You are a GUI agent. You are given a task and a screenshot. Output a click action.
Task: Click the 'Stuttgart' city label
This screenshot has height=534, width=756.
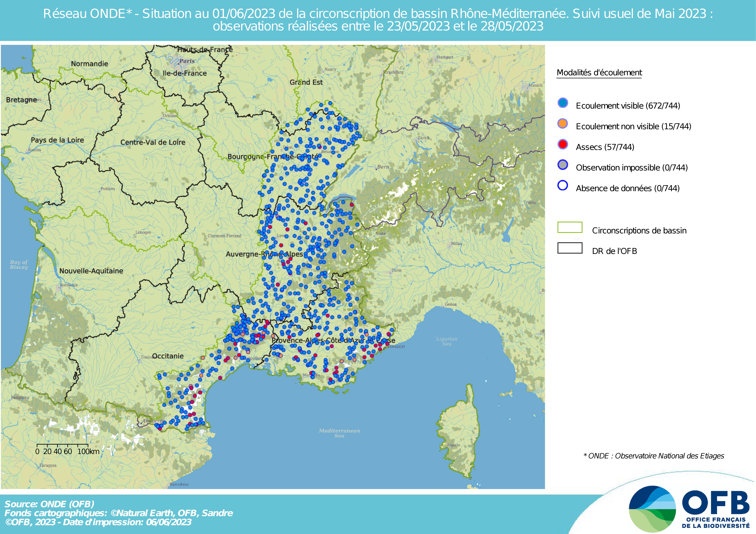point(445,57)
